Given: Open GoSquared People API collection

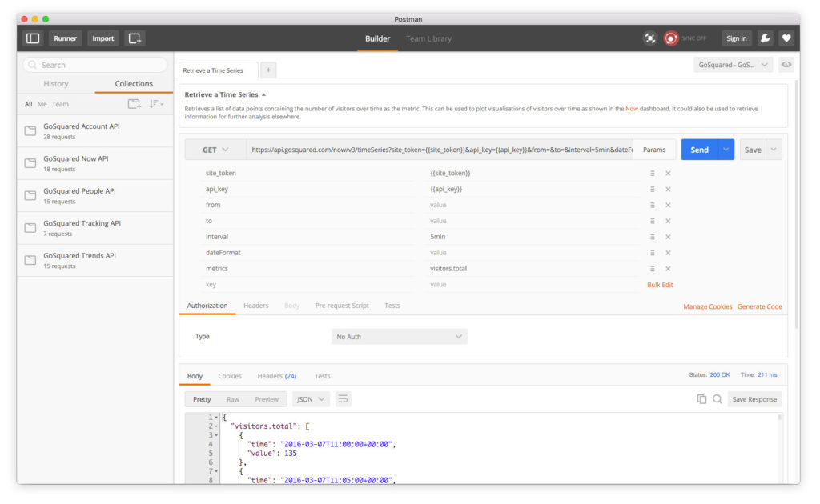Looking at the screenshot, I should click(x=95, y=196).
